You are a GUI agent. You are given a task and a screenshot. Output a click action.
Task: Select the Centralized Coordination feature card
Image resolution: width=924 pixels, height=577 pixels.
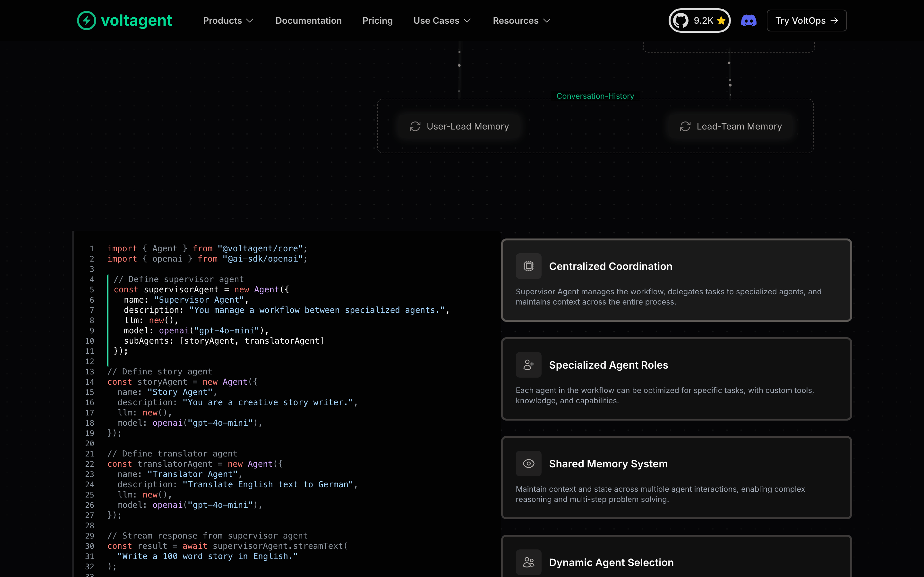676,280
